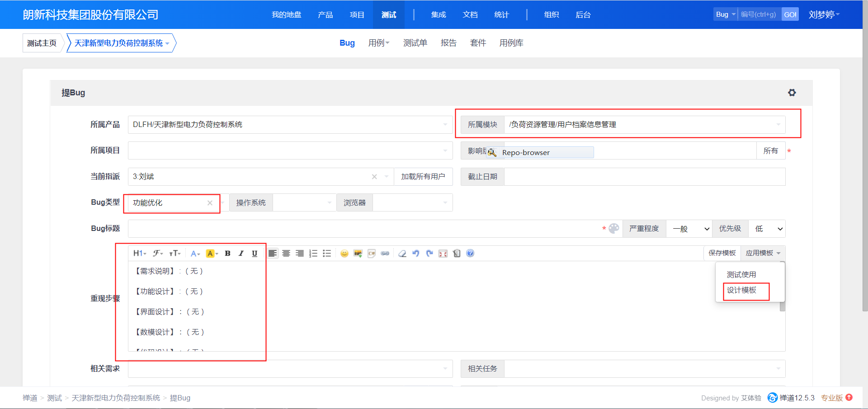Toggle the ordered list format

pos(313,254)
